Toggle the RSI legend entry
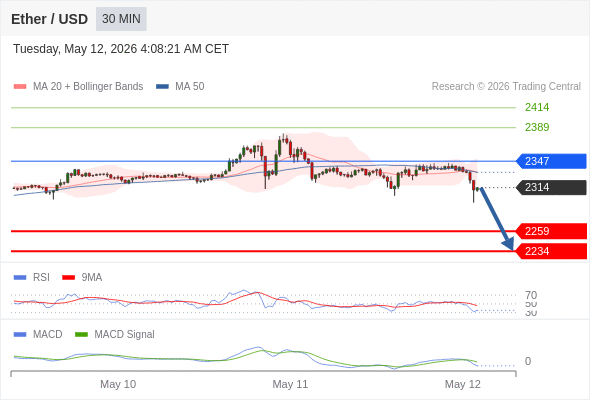Viewport: 590px width, 400px height. pos(32,277)
